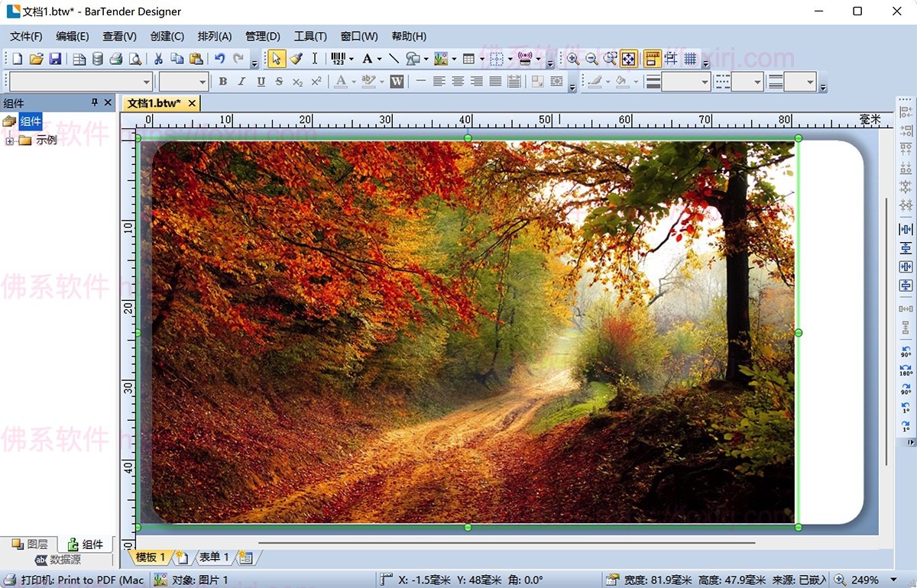Click the cut scissors icon
The image size is (917, 588).
(158, 59)
